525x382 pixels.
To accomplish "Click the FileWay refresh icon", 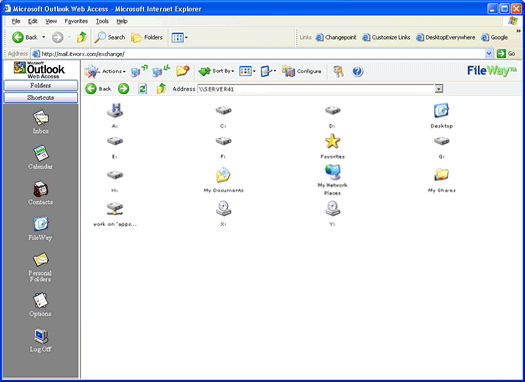I will pos(143,89).
